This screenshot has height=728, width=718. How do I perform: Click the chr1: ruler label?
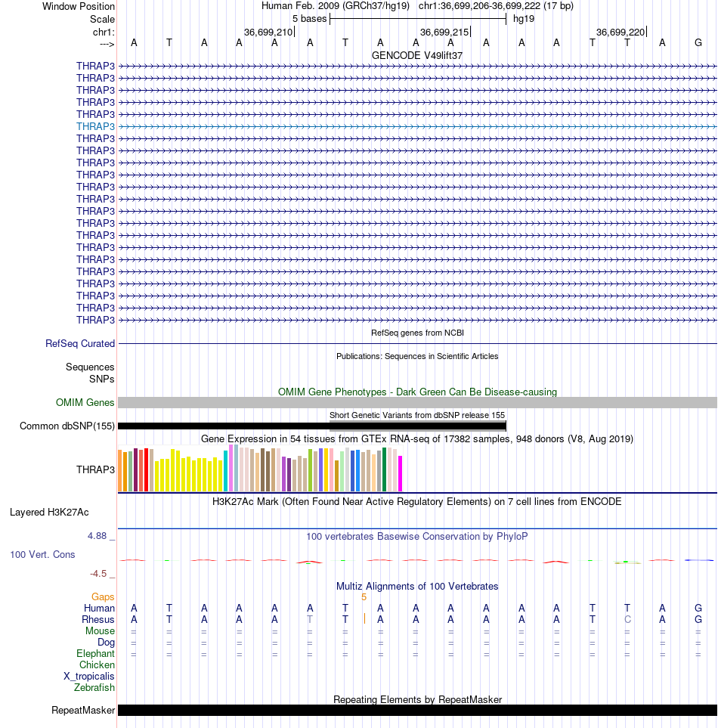pyautogui.click(x=104, y=32)
